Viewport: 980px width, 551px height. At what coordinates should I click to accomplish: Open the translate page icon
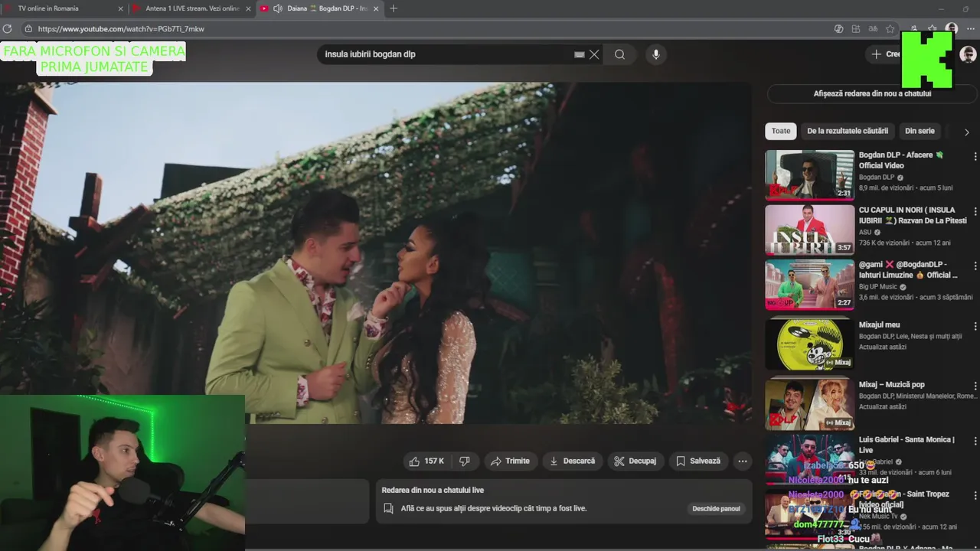point(873,29)
